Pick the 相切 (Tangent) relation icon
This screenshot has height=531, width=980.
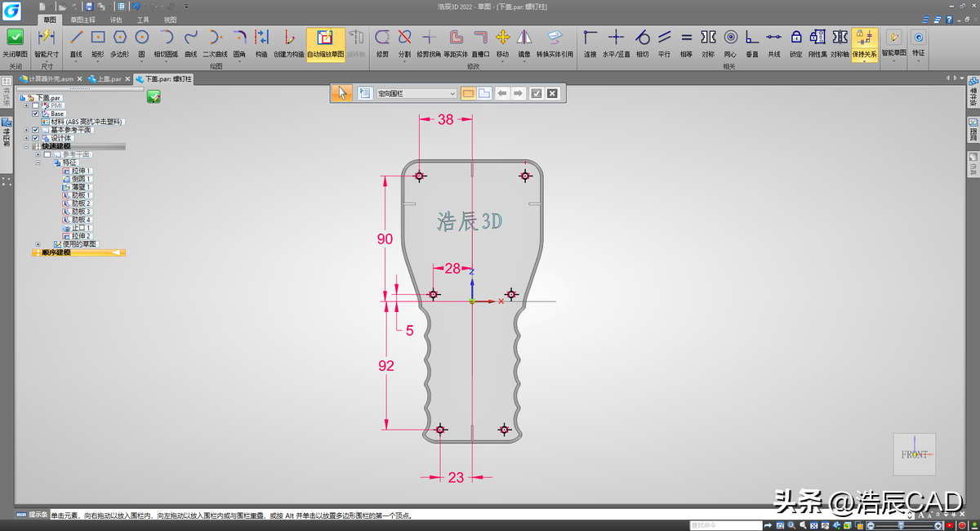[x=642, y=38]
